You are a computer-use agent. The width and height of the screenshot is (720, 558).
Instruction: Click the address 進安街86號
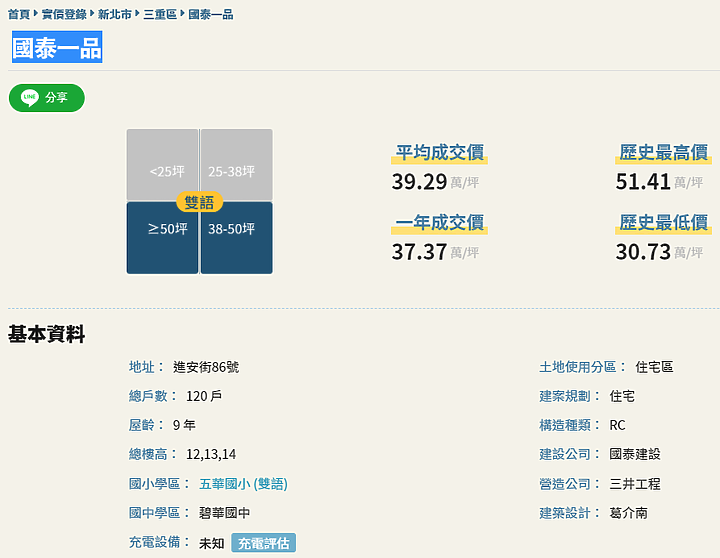pyautogui.click(x=206, y=367)
